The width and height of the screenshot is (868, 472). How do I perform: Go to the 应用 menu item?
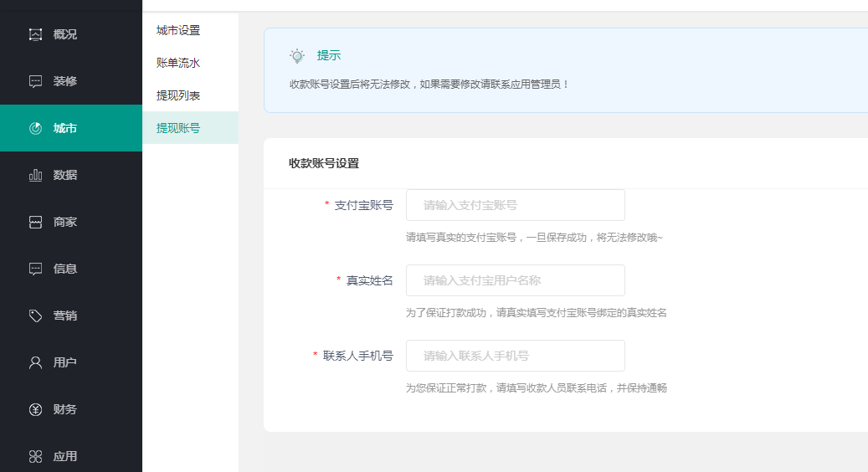click(65, 456)
